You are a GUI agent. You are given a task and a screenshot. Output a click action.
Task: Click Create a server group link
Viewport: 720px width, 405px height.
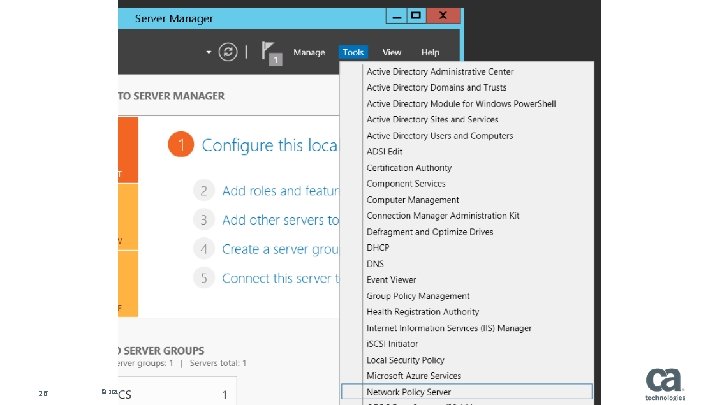280,249
